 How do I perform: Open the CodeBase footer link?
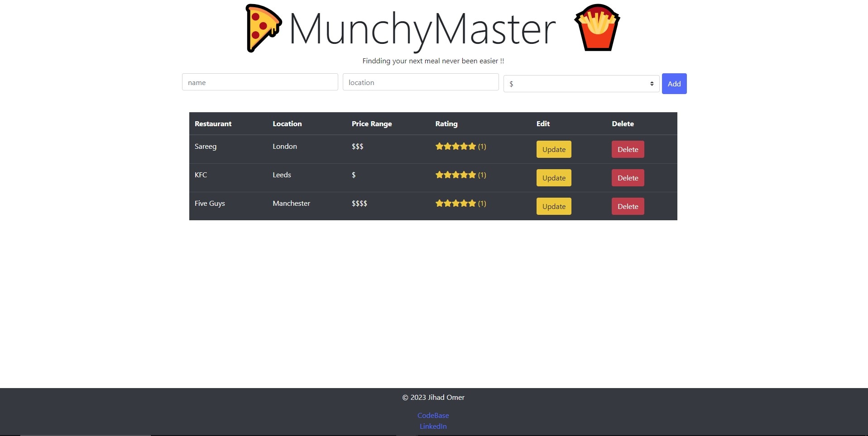pyautogui.click(x=433, y=415)
